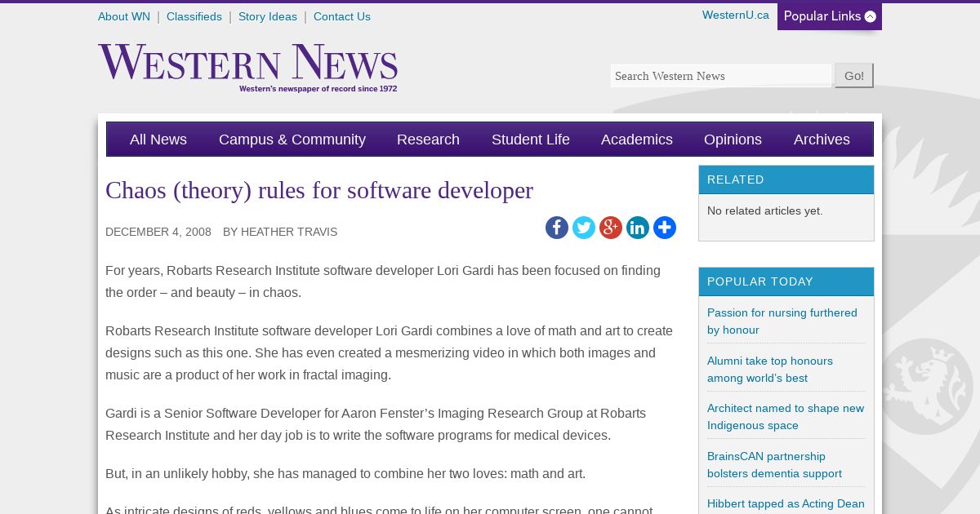
Task: Open Alumni take top honours article
Action: 770,370
